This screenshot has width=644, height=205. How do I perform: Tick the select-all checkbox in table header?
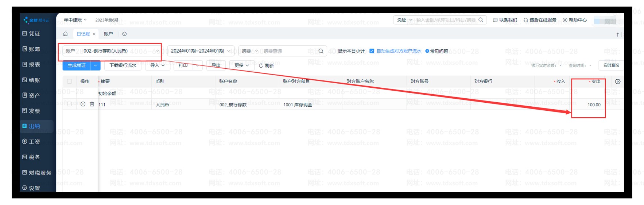coord(69,81)
